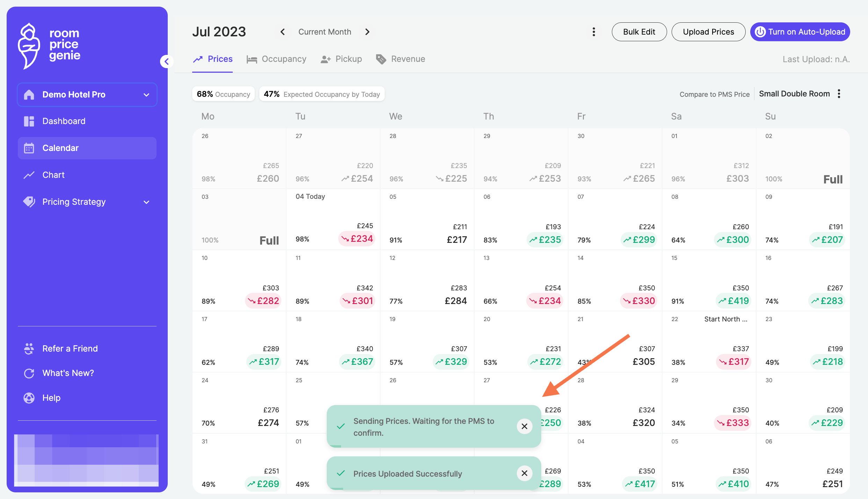Open the Dashboard page
This screenshot has height=499, width=868.
[87, 121]
